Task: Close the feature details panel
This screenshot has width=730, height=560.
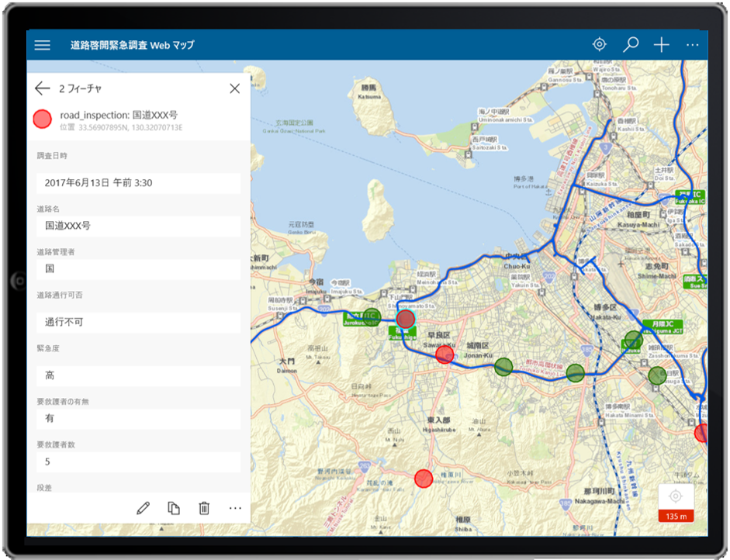Action: tap(234, 88)
